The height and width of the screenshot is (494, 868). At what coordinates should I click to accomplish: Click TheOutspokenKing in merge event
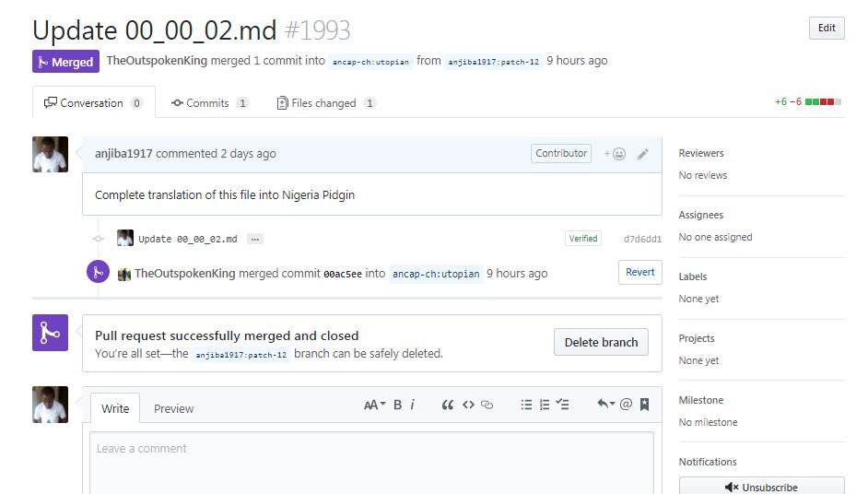tap(185, 273)
